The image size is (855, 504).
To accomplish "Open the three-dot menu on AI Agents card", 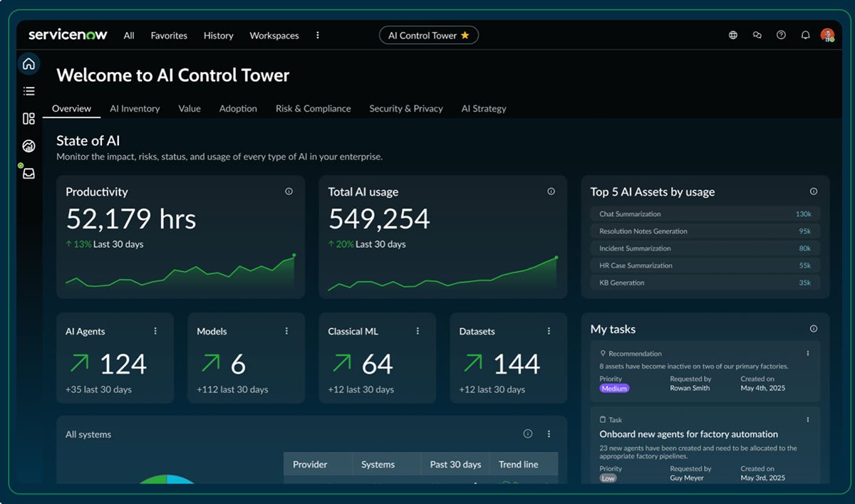I will tap(155, 331).
